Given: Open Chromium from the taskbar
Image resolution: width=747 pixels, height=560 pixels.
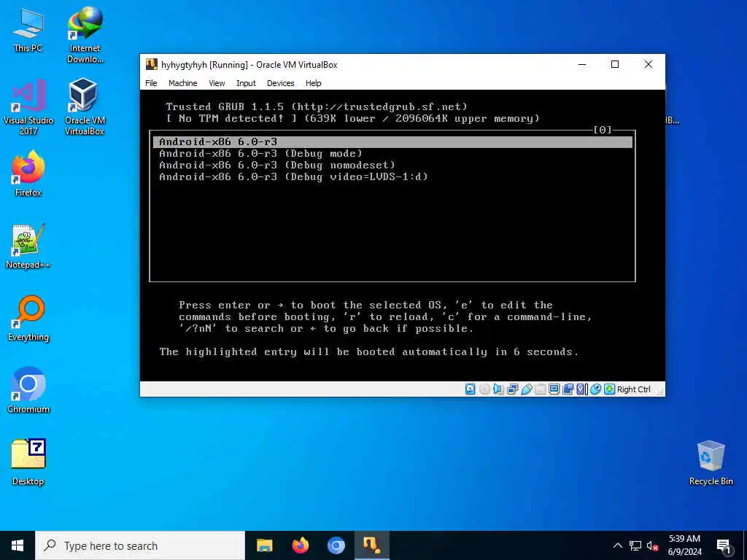Looking at the screenshot, I should pyautogui.click(x=336, y=545).
